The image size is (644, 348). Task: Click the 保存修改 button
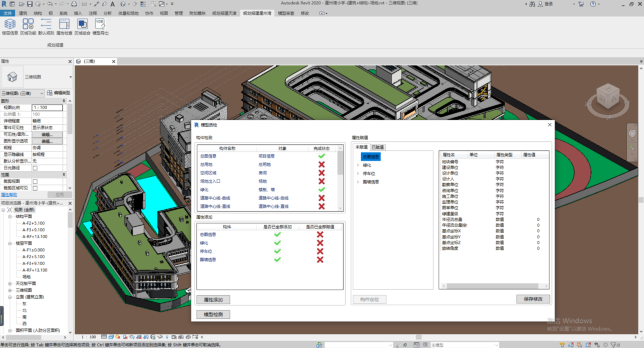point(533,299)
